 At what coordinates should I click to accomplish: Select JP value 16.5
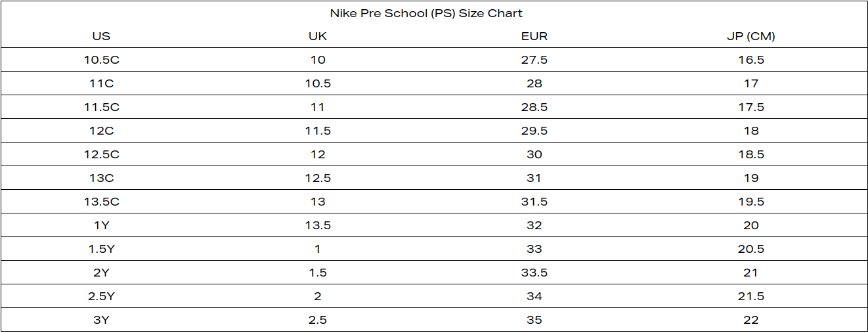pos(751,60)
